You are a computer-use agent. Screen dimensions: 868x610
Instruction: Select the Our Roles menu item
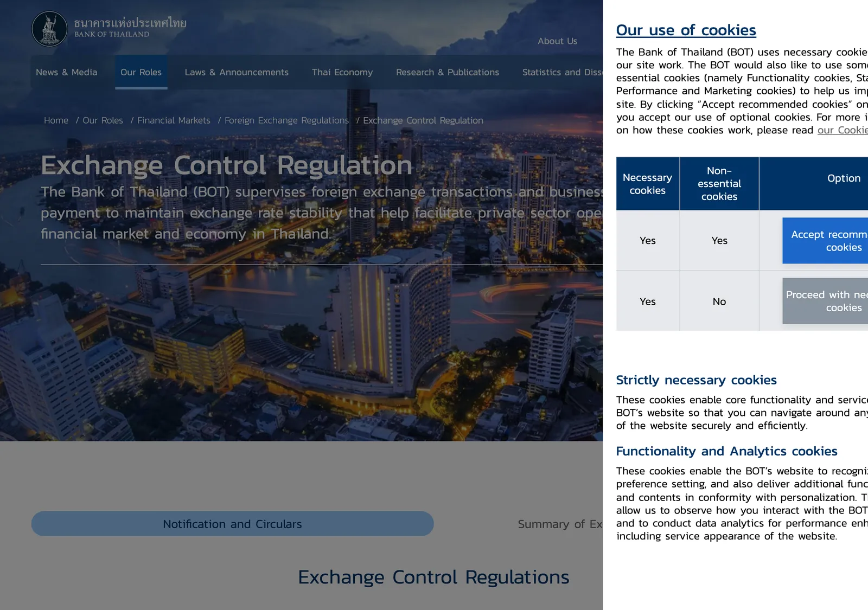pos(141,72)
